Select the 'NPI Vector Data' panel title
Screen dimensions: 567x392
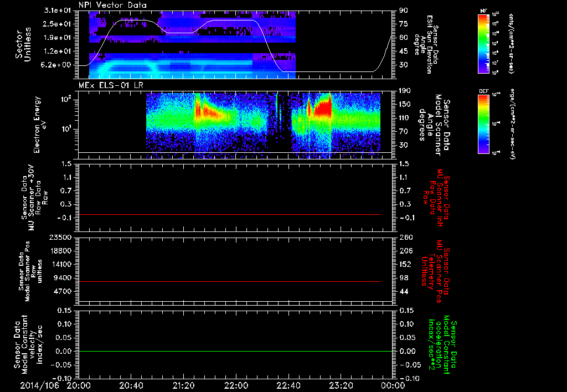(x=112, y=5)
